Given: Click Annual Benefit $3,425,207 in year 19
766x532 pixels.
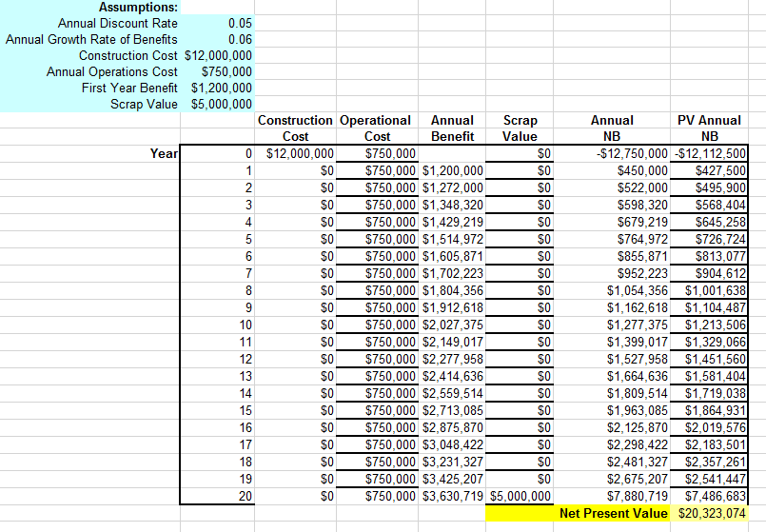Looking at the screenshot, I should pos(452,479).
